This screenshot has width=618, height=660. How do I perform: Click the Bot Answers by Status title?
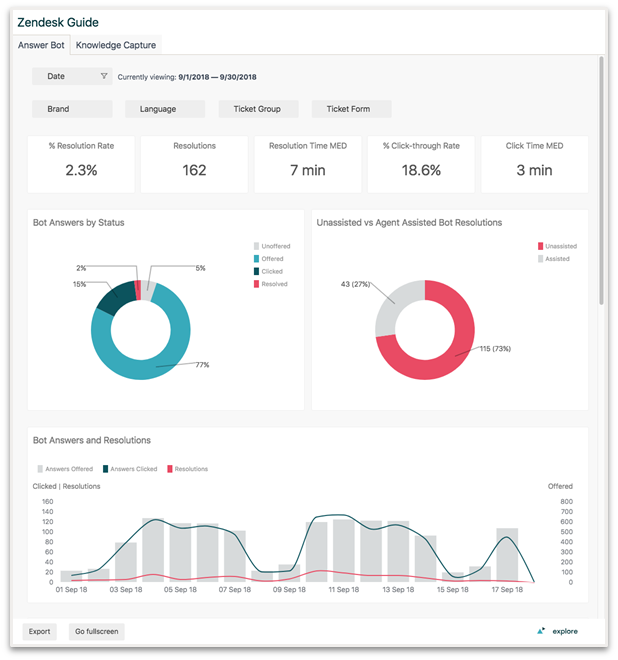point(79,223)
